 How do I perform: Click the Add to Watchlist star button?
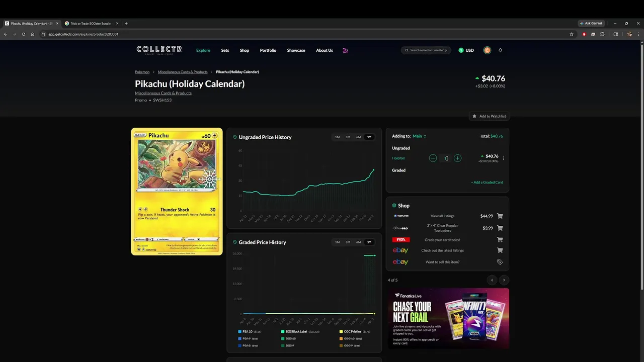pos(489,116)
